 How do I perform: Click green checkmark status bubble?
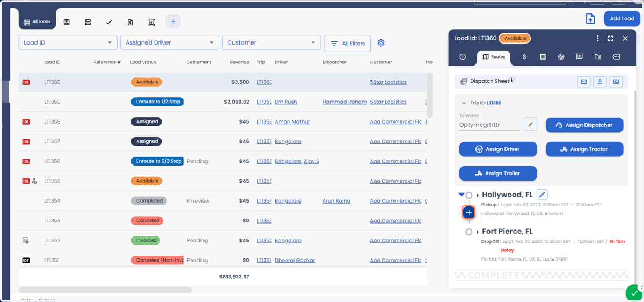(x=634, y=293)
